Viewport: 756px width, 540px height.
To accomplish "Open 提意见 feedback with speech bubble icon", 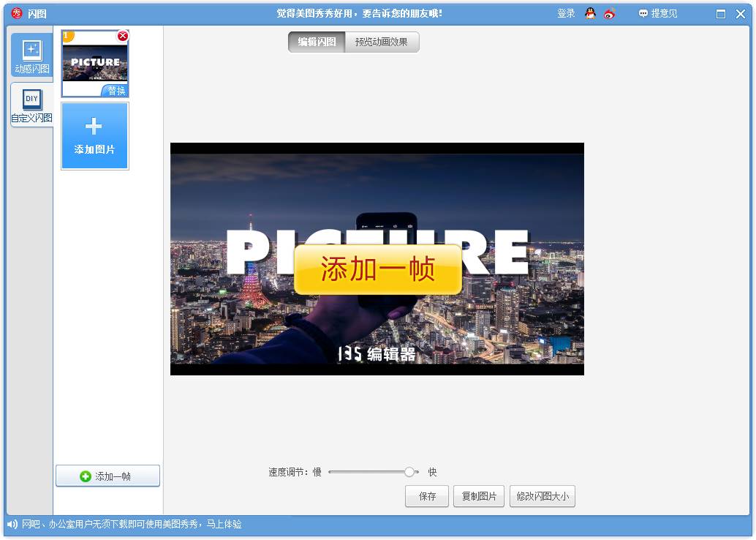I will (657, 13).
